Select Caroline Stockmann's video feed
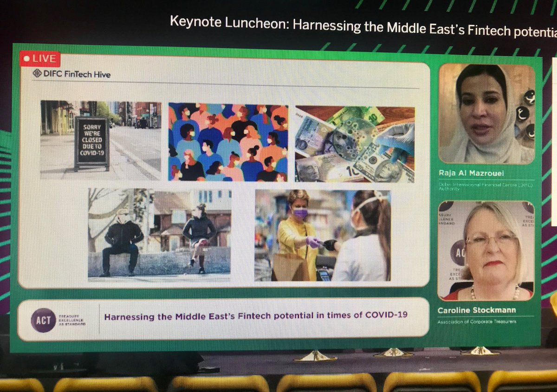Image resolution: width=557 pixels, height=392 pixels. tap(486, 251)
